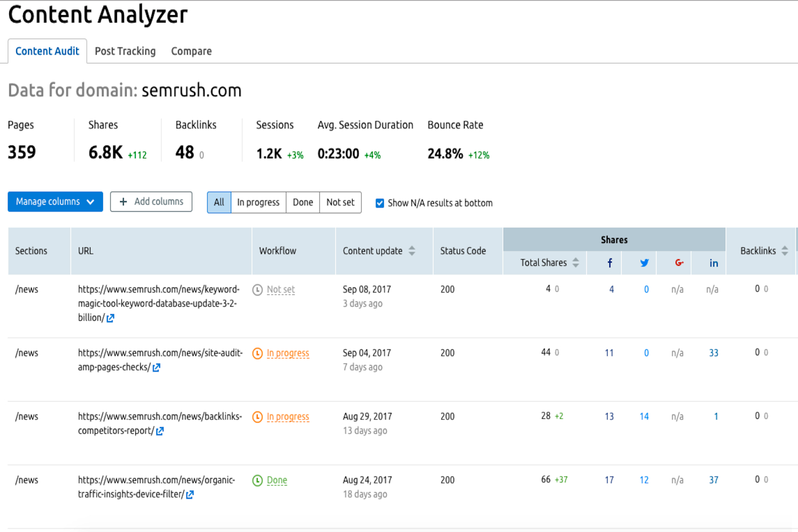
Task: Click orange clock icon in site-audit row
Action: [x=258, y=354]
